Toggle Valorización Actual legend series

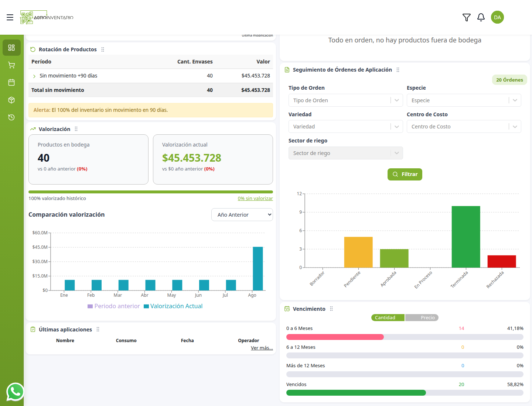click(173, 306)
